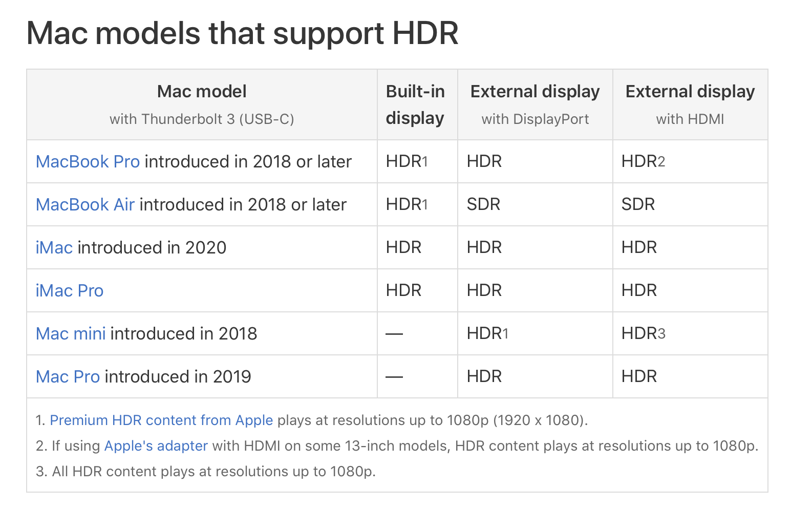Select the 'Mac models that support HDR' heading
Viewport: 812px width, 508px height.
click(242, 34)
